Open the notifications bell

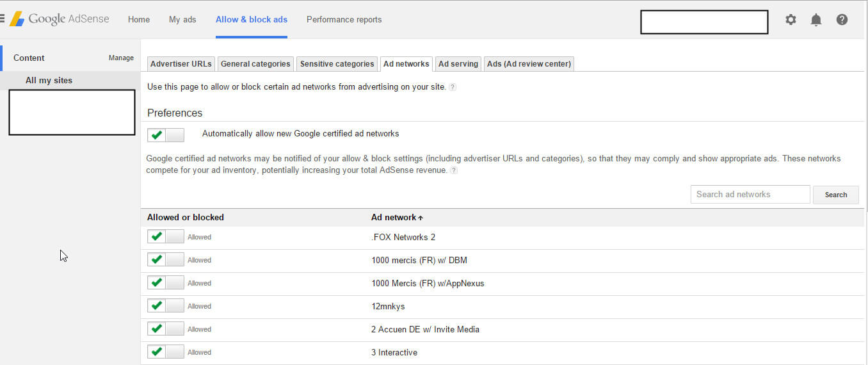(x=816, y=20)
